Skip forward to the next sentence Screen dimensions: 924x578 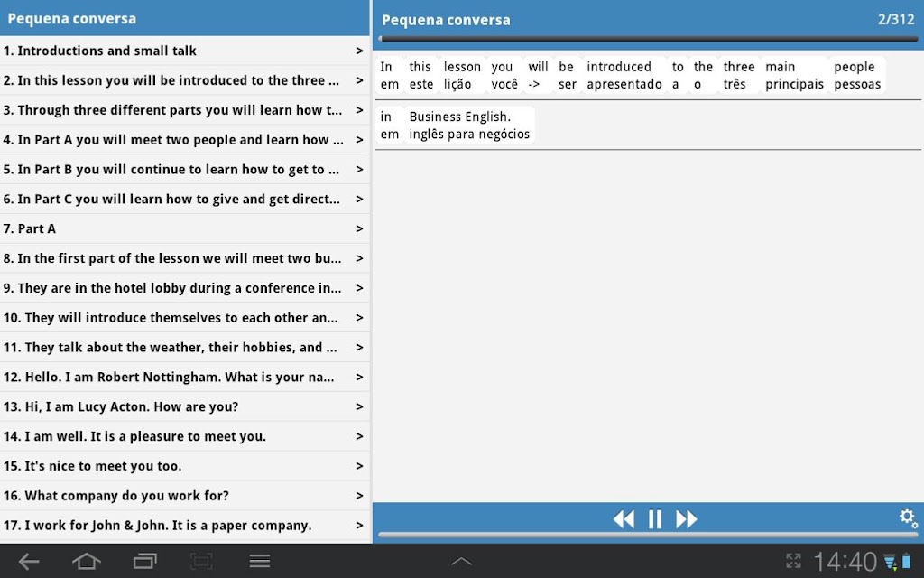(687, 519)
